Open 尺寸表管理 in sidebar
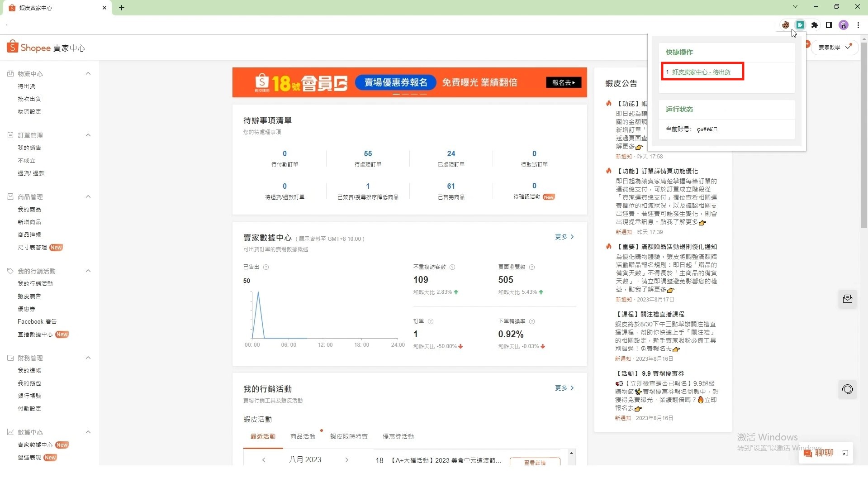868x483 pixels. point(32,247)
